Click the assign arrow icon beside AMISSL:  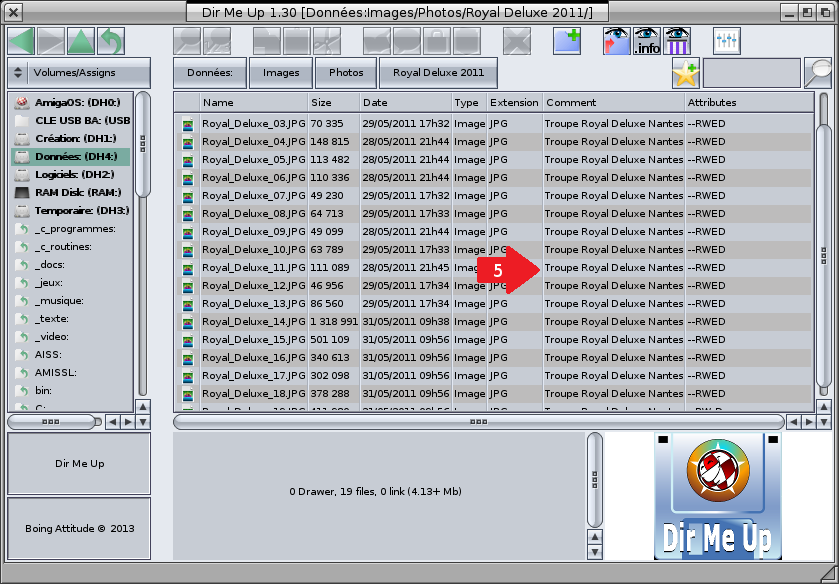(x=22, y=373)
